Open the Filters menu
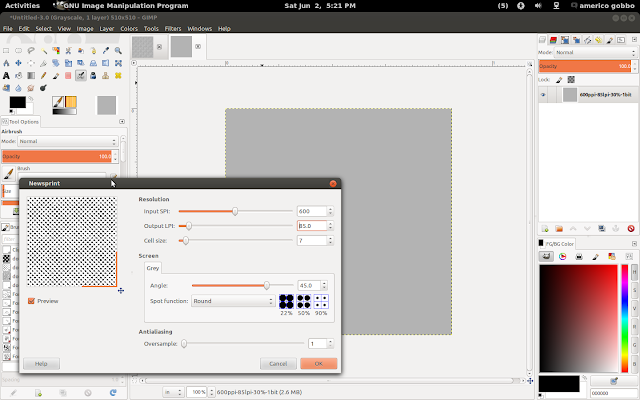This screenshot has width=640, height=400. pyautogui.click(x=173, y=29)
